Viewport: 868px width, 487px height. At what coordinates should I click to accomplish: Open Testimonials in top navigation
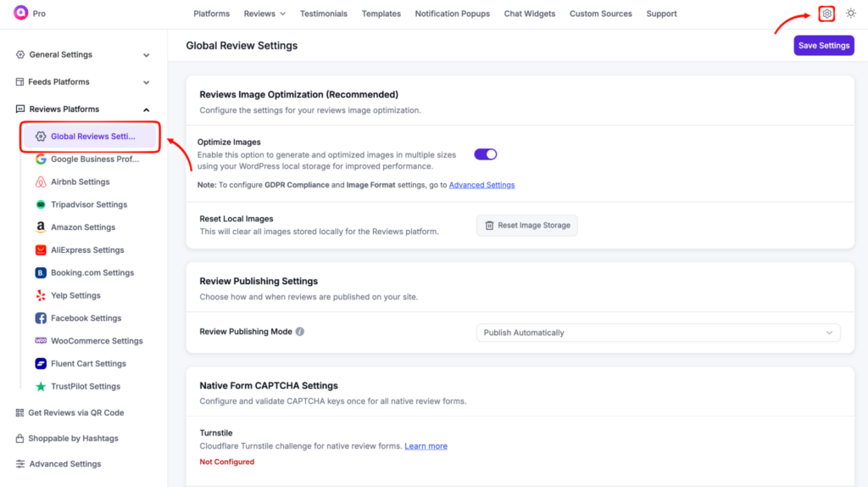(x=324, y=14)
